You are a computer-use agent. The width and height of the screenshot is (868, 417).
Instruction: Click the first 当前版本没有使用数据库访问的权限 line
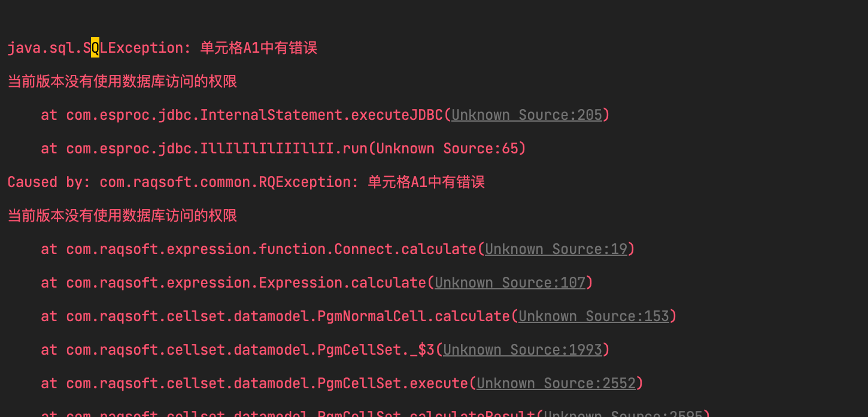[122, 81]
